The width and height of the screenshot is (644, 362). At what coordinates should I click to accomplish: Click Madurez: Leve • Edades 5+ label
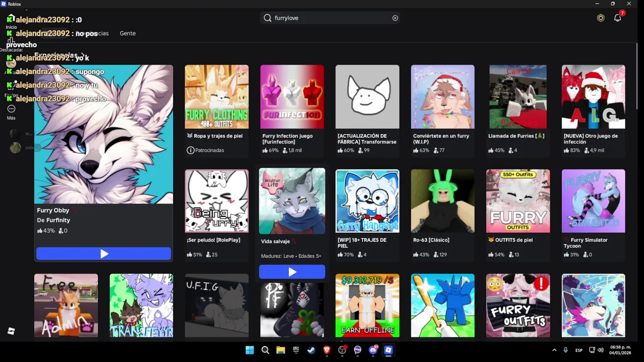point(291,256)
